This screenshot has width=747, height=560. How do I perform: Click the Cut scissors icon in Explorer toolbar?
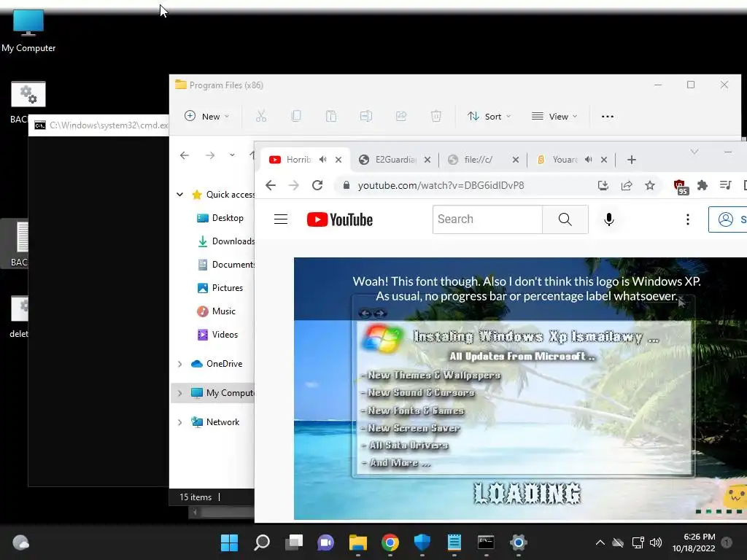pos(261,116)
